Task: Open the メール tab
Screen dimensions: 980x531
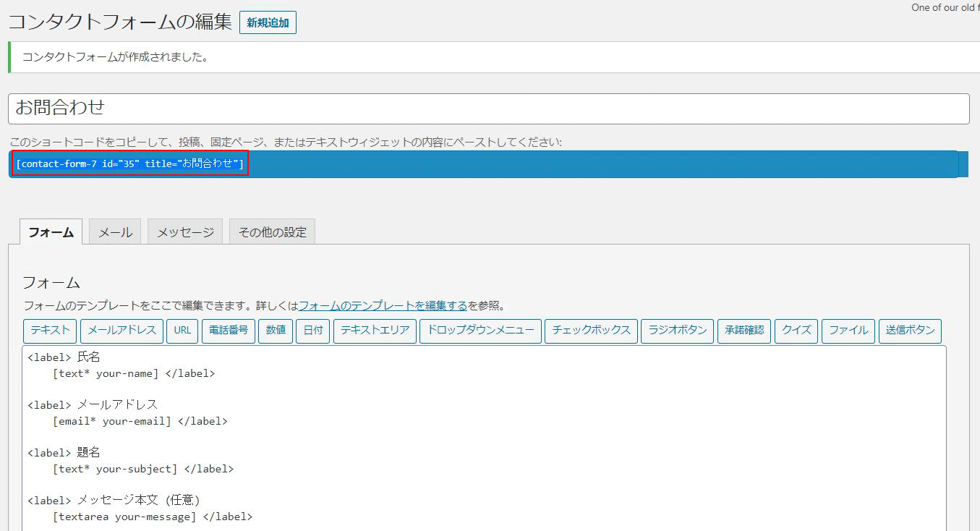Action: tap(115, 232)
